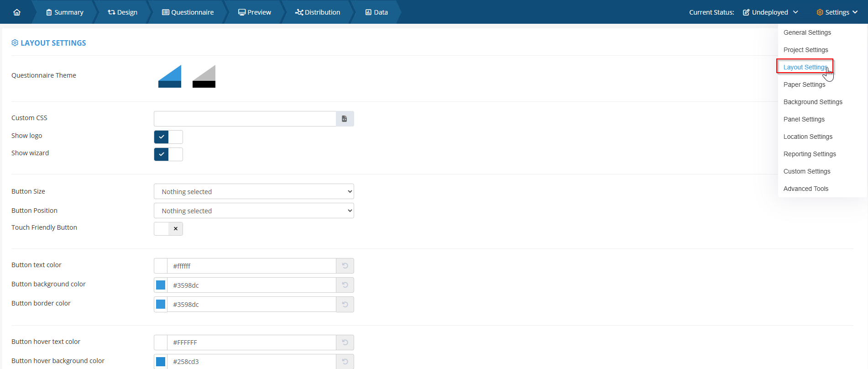Image resolution: width=868 pixels, height=369 pixels.
Task: Open the Button Size dropdown
Action: (254, 192)
